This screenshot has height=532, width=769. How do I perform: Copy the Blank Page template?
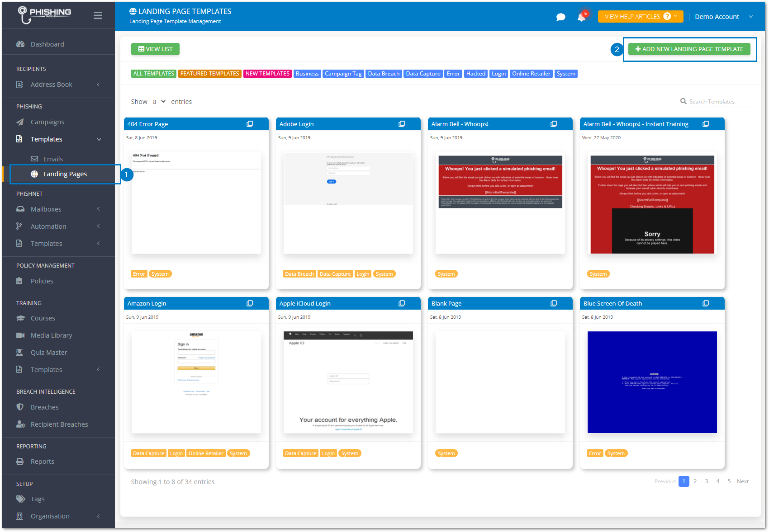tap(554, 303)
